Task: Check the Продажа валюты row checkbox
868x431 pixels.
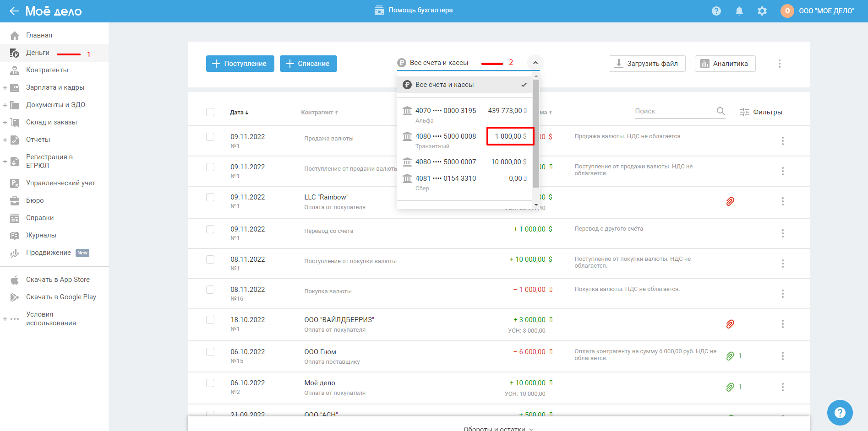Action: click(x=210, y=137)
